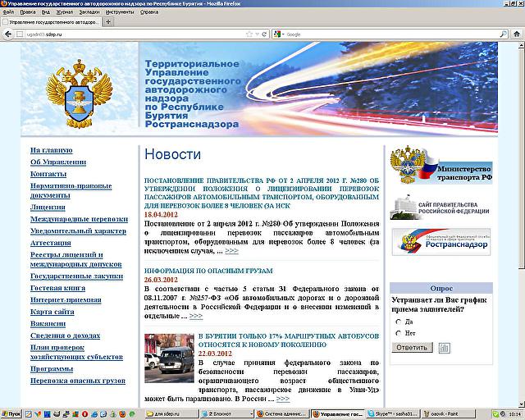Open the Сайт Правительства Российской Федерации banner
This screenshot has width=525, height=420.
[x=440, y=208]
